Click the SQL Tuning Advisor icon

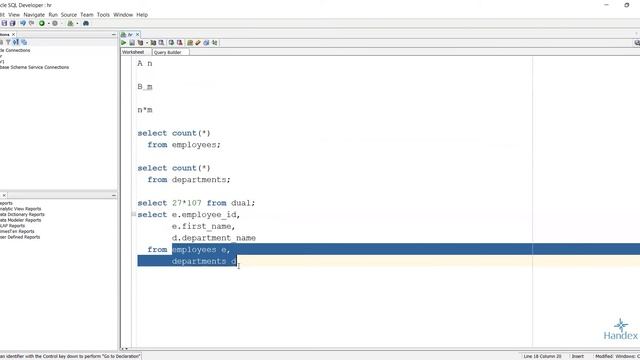[161, 42]
